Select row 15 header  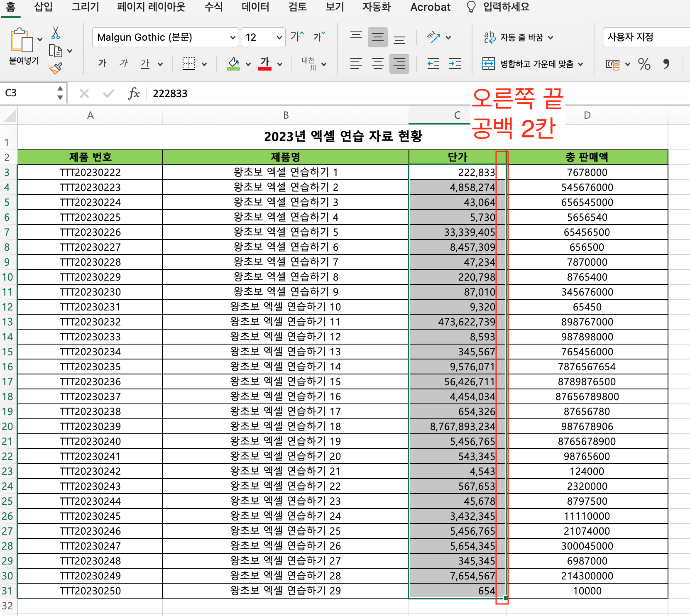click(8, 352)
